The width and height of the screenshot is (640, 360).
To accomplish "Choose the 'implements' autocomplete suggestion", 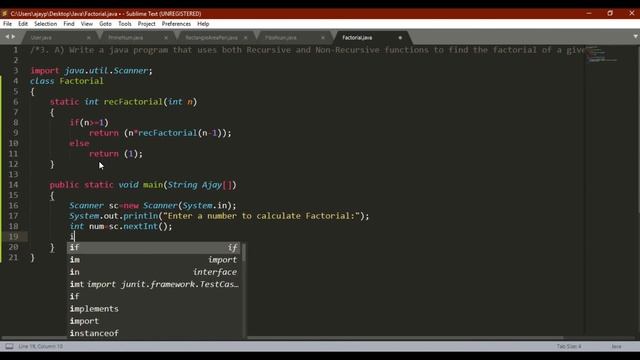I will coord(153,309).
